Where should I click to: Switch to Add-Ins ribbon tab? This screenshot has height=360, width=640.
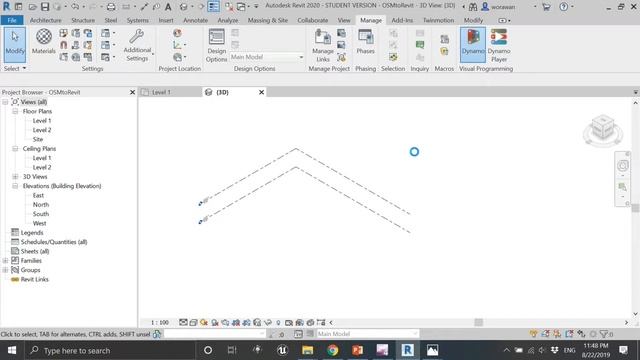click(x=402, y=20)
